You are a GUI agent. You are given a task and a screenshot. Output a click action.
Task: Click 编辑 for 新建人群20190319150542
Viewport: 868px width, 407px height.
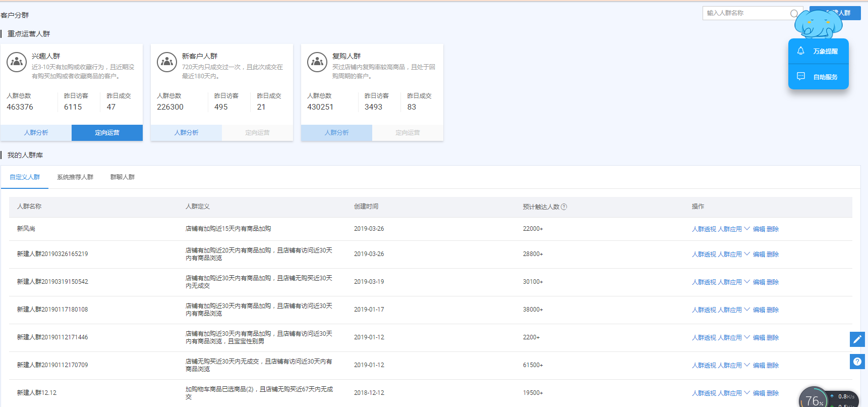click(759, 282)
